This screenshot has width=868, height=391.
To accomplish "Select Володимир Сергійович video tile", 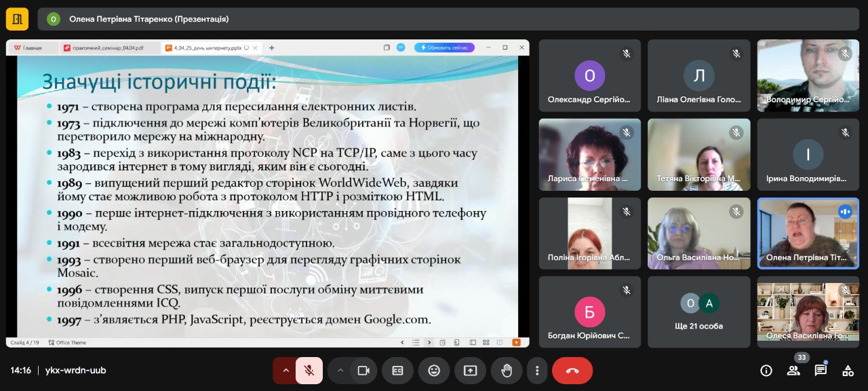I will [808, 75].
